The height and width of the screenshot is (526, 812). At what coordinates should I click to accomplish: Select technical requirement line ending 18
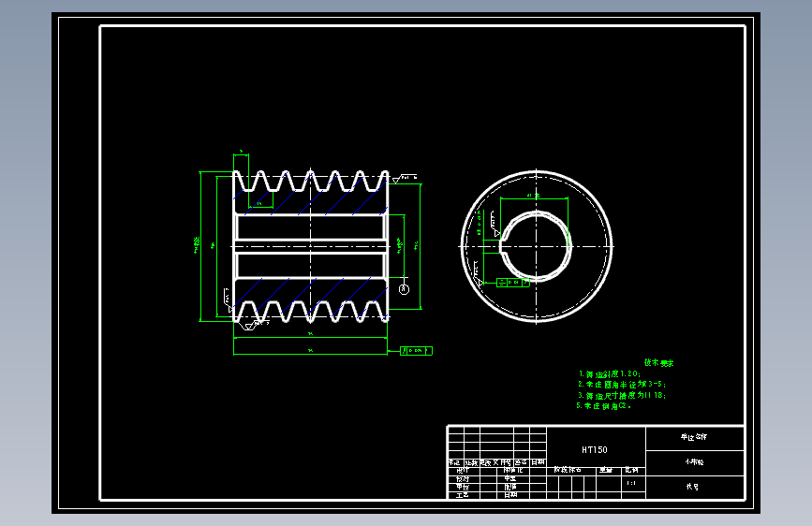pos(622,396)
